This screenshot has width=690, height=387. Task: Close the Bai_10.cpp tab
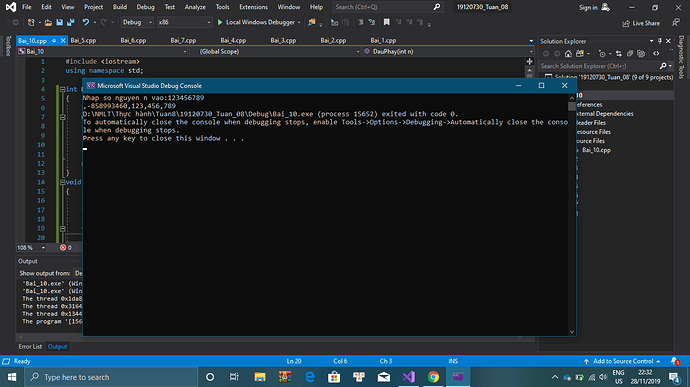tap(63, 41)
